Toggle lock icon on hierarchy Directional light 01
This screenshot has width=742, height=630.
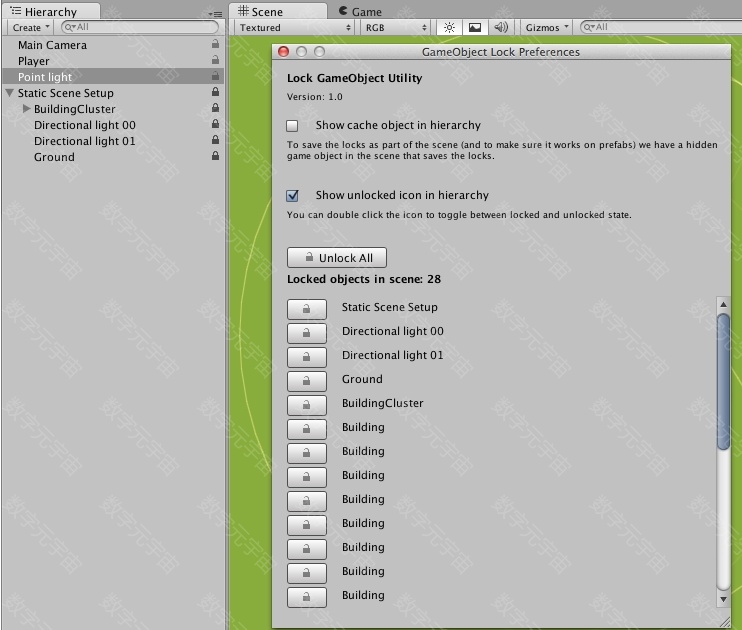(215, 141)
